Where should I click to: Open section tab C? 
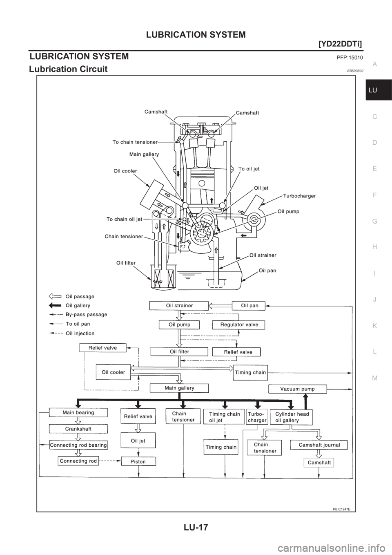click(x=375, y=116)
